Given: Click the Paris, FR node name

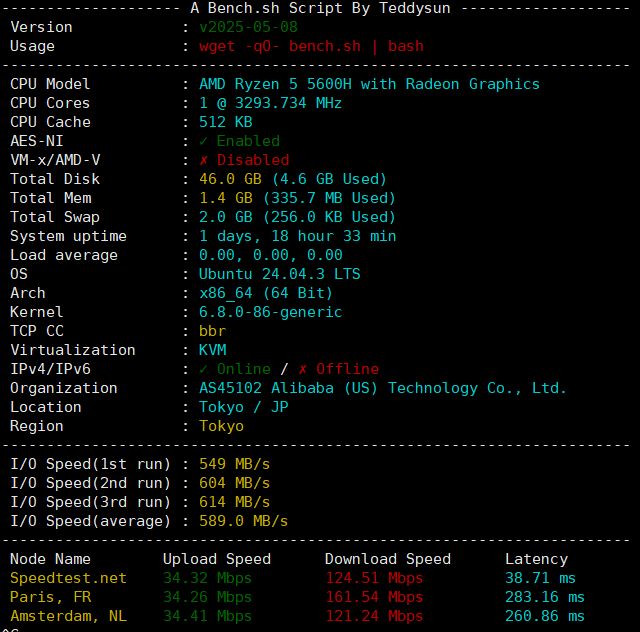Looking at the screenshot, I should [x=50, y=597].
